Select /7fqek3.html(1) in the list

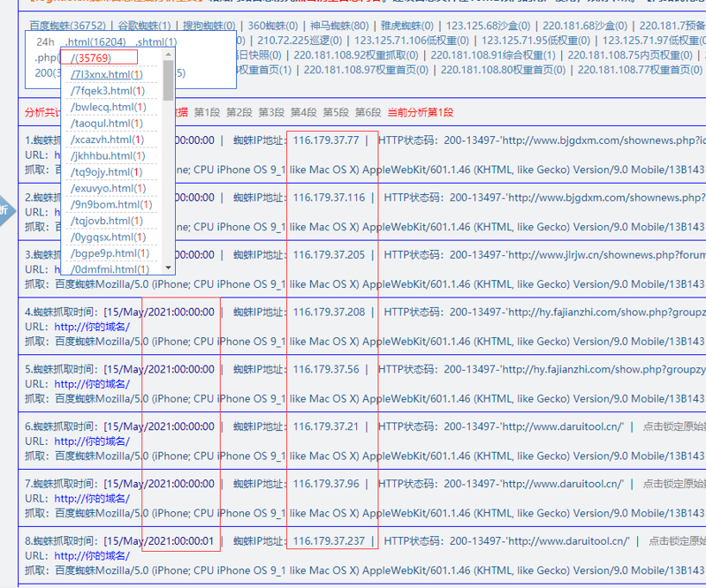108,91
